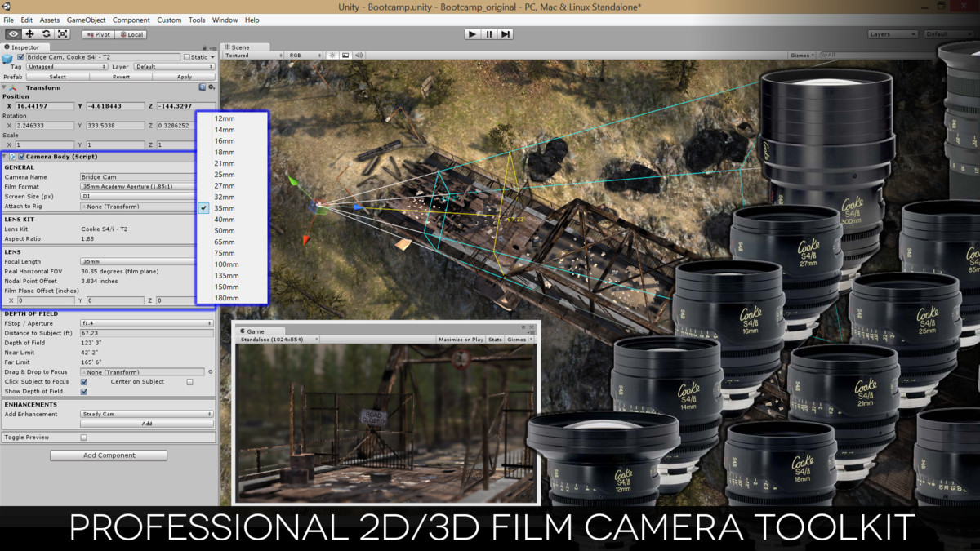The image size is (980, 551).
Task: Select the 50mm focal length option
Action: [232, 231]
